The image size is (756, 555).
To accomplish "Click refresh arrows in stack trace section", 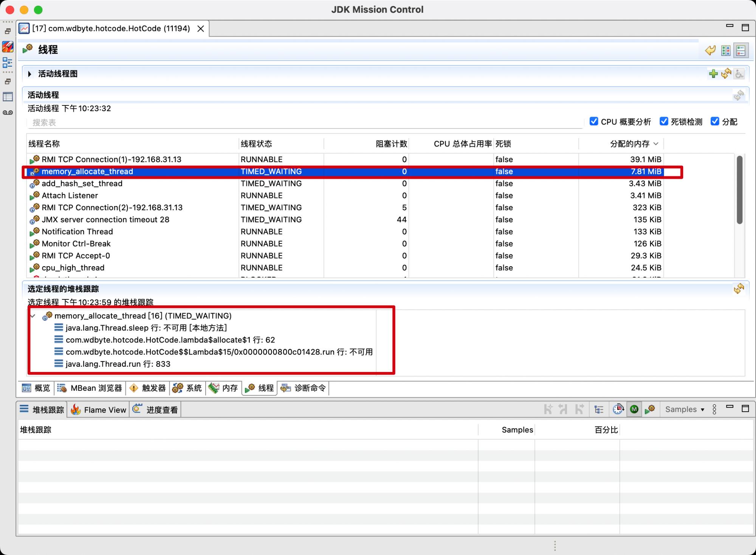I will [x=739, y=289].
